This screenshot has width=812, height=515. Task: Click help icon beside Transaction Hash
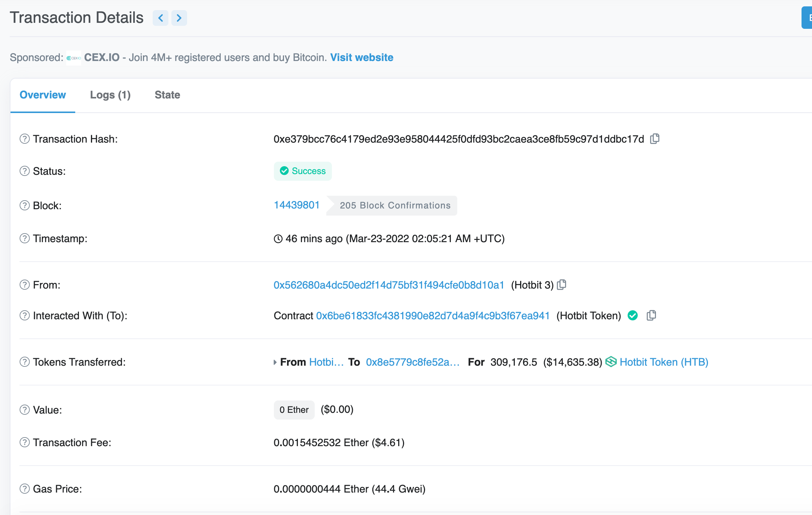(x=25, y=139)
